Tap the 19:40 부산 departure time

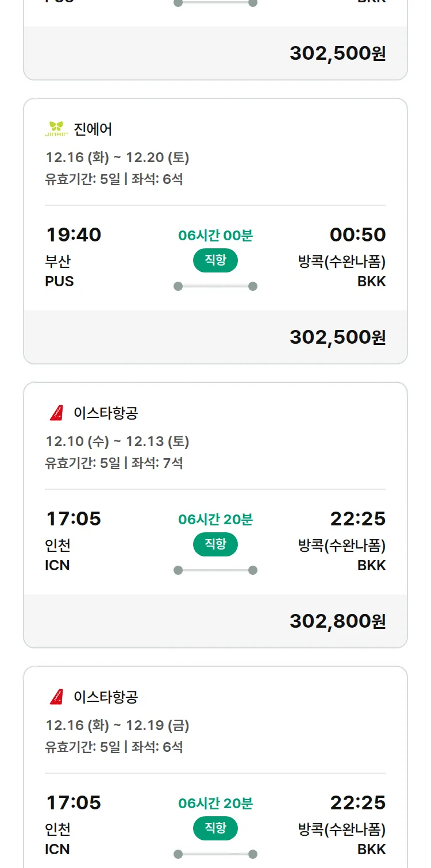[x=73, y=235]
